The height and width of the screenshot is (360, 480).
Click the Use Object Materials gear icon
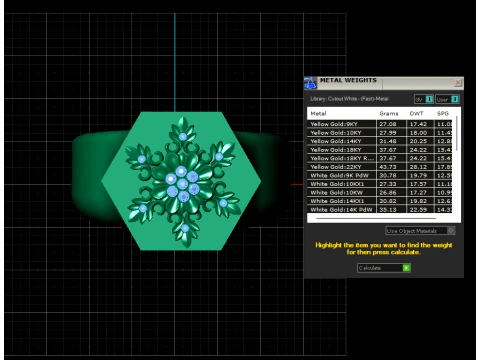click(x=451, y=231)
